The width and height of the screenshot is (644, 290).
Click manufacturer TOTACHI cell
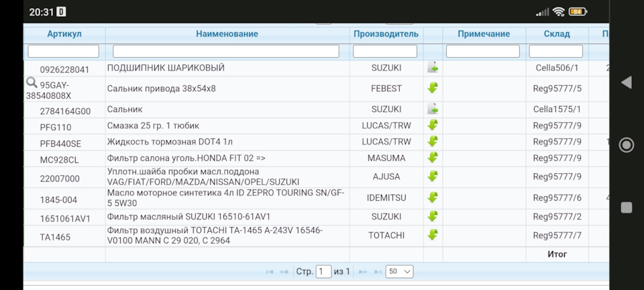(386, 236)
